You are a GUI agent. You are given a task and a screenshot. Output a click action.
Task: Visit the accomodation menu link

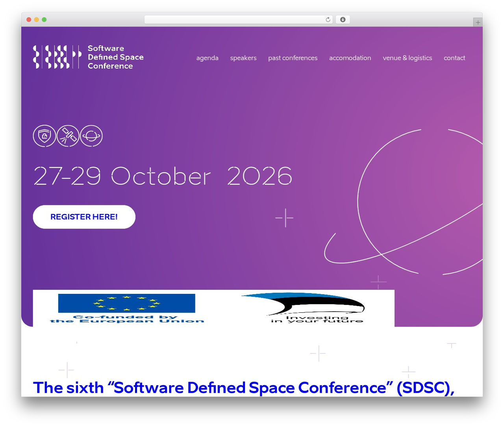[x=350, y=58]
